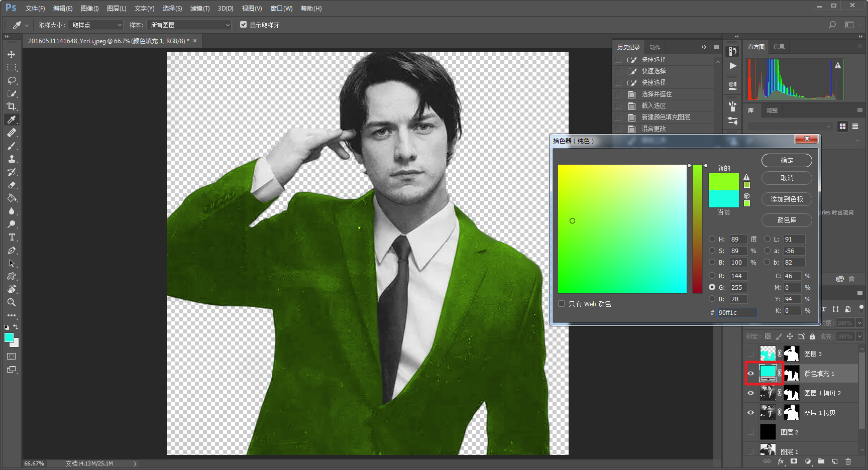Select the Paint Bucket tool

[11, 198]
